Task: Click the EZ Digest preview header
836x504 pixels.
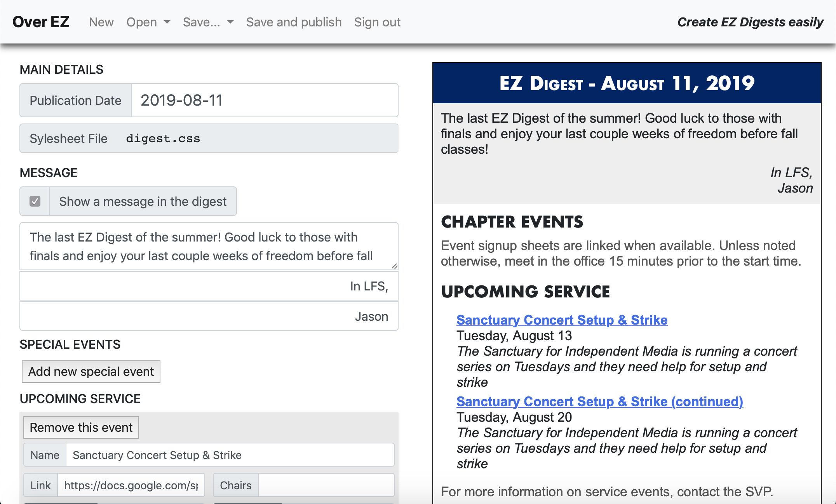Action: (x=627, y=83)
